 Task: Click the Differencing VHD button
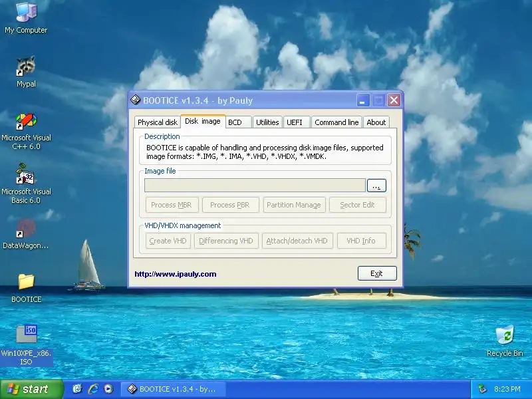(226, 241)
